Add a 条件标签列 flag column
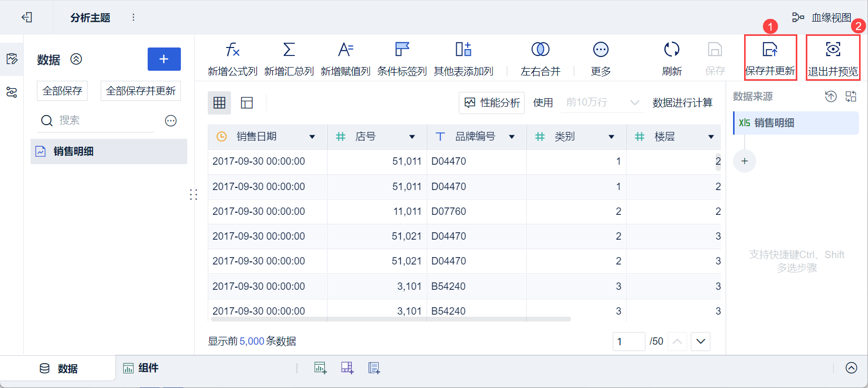The width and height of the screenshot is (868, 388). [402, 50]
